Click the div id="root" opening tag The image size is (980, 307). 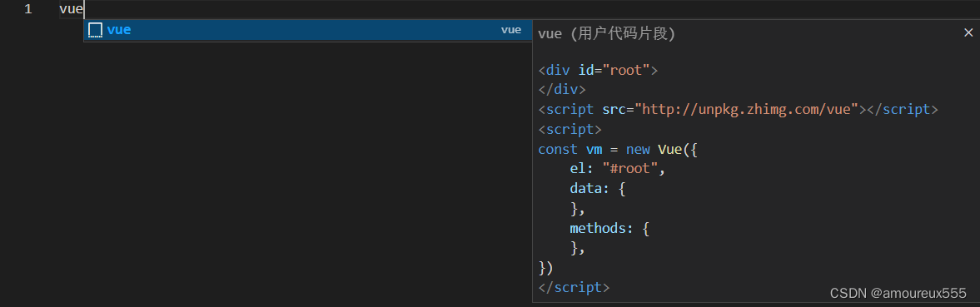[598, 70]
